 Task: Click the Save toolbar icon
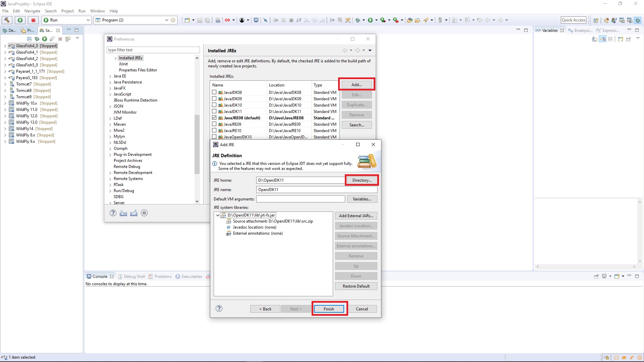point(200,20)
